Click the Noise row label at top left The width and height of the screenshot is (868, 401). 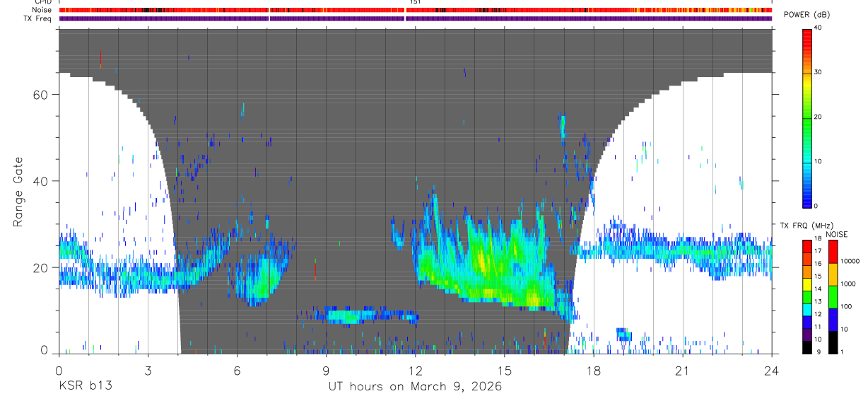pyautogui.click(x=42, y=10)
